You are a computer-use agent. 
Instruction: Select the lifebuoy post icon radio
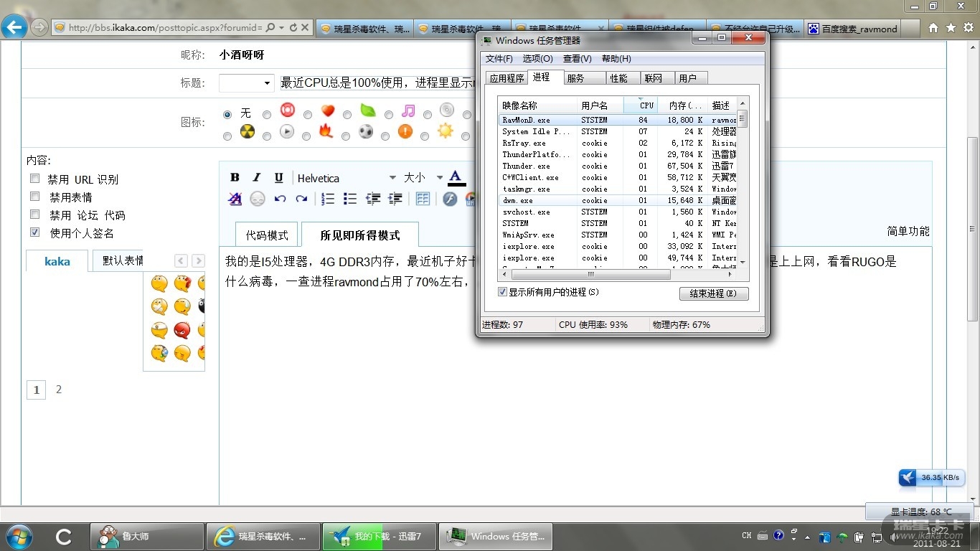click(x=267, y=114)
